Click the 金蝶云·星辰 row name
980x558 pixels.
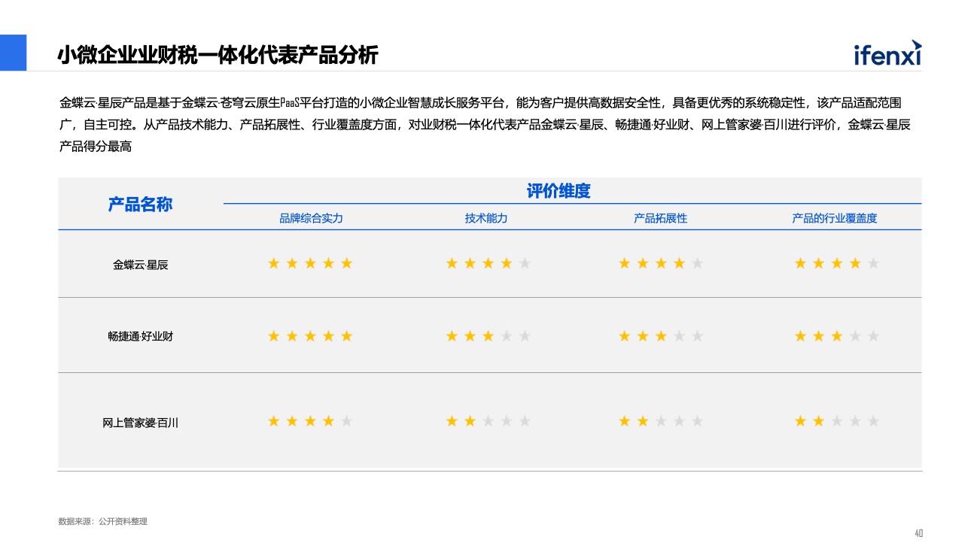click(x=141, y=265)
